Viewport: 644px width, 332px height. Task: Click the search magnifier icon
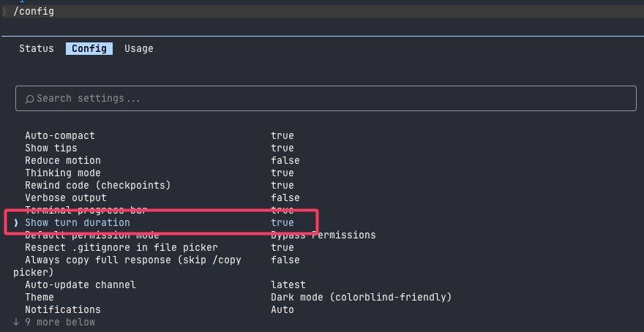pyautogui.click(x=29, y=99)
